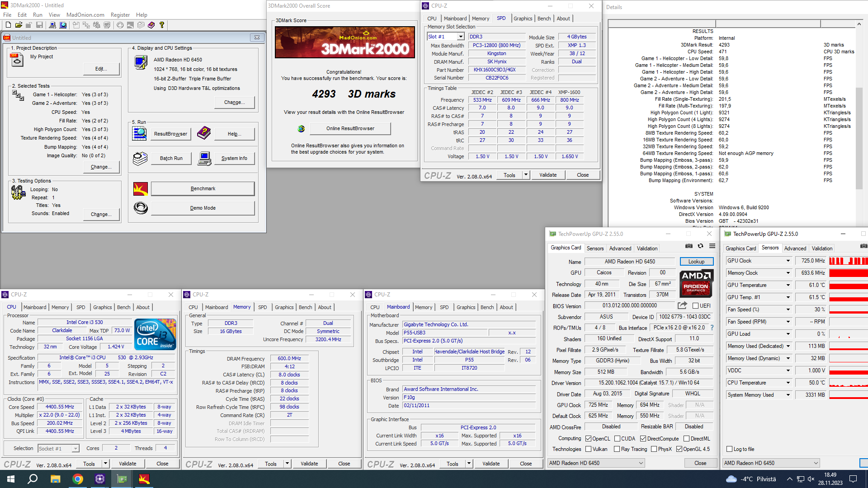
Task: Toggle the CUDA checkbox
Action: [x=617, y=439]
